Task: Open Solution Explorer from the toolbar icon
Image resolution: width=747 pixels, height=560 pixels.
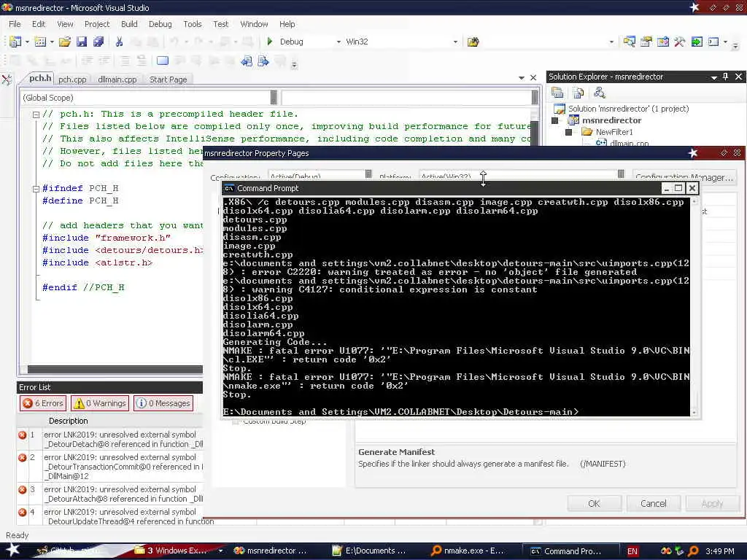Action: click(629, 42)
